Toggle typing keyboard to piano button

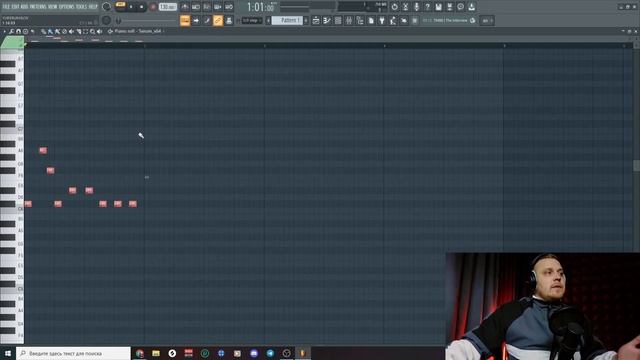[x=185, y=20]
